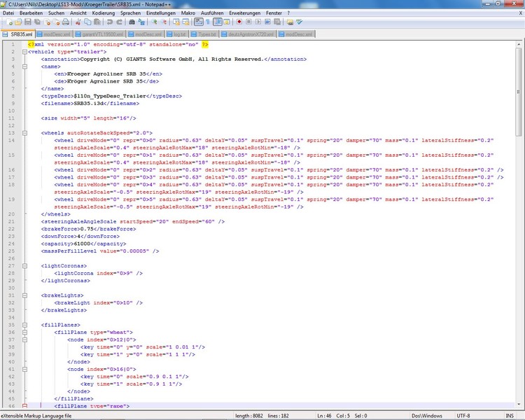The height and width of the screenshot is (420, 525).
Task: Collapse the vehicle fold on line 2
Action: 24,52
